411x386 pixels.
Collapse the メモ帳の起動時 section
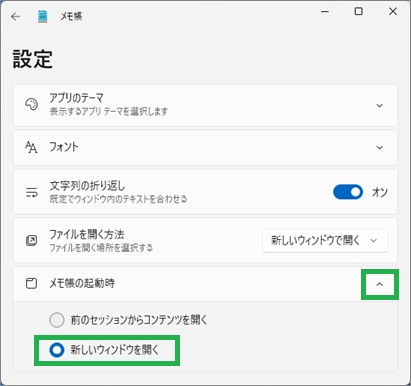[x=379, y=284]
